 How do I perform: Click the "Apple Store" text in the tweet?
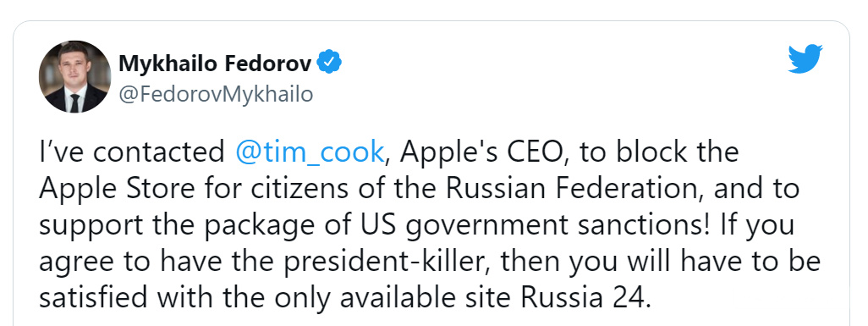(x=117, y=189)
